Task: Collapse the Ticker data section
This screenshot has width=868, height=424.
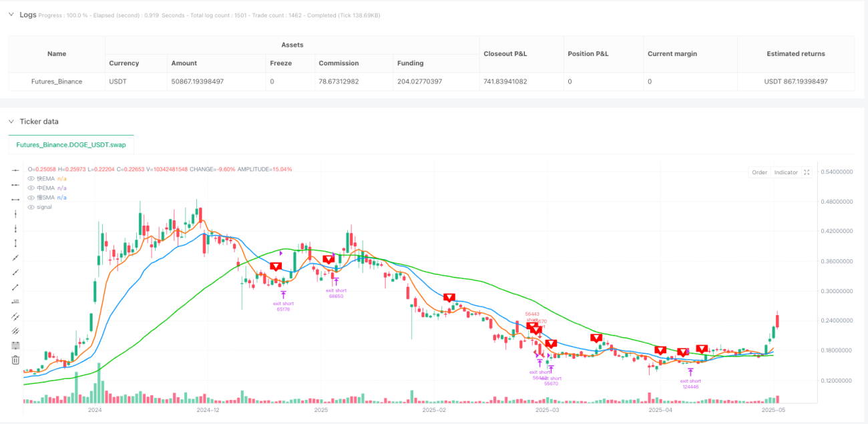Action: point(11,122)
